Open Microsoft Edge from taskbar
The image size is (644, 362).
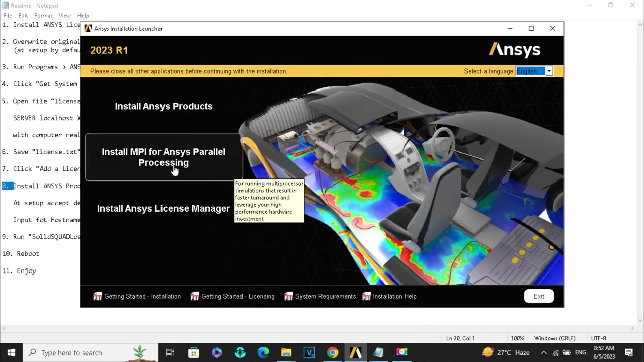point(263,352)
